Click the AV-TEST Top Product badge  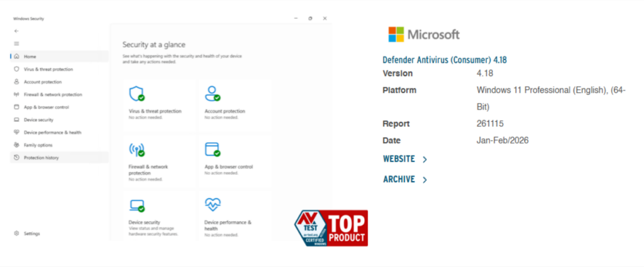(x=331, y=228)
